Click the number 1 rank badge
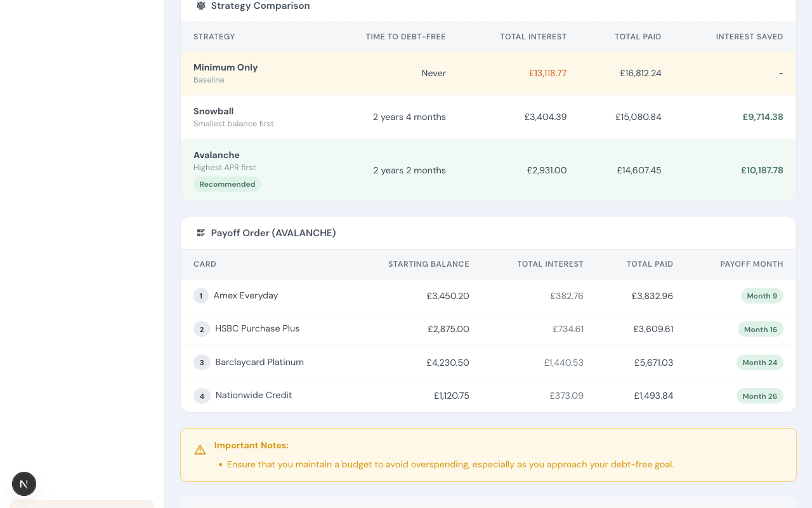Screen dimensions: 812x508 [201, 296]
